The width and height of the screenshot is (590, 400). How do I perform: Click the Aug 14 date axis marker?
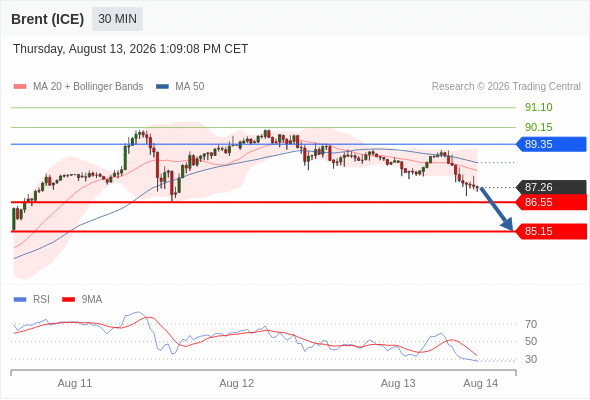coord(481,383)
